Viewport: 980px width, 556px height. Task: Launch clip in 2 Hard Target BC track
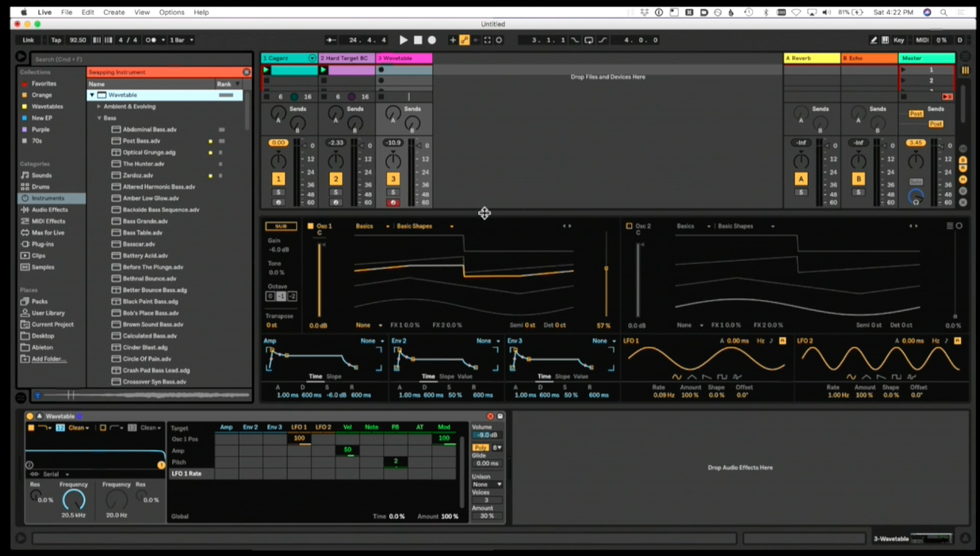323,70
